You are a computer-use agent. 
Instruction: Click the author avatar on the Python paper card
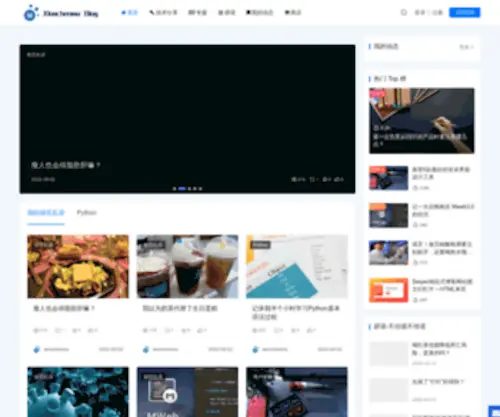pos(256,349)
